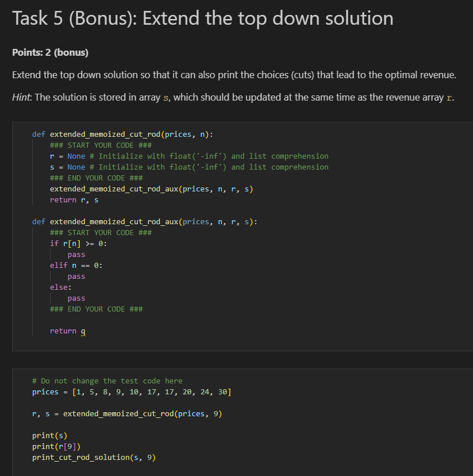Click the START YOUR CODE comment
473x476 pixels.
click(x=100, y=145)
